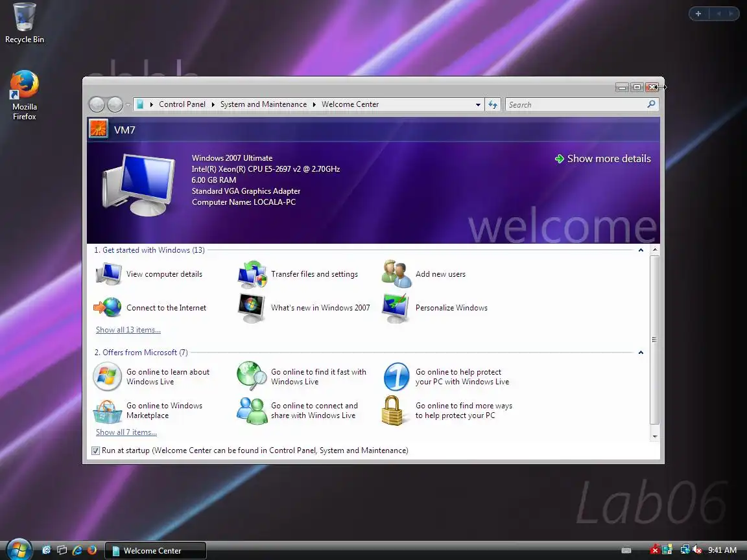Viewport: 747px width, 560px height.
Task: Launch Internet Explorer from Quick Launch
Action: 77,550
